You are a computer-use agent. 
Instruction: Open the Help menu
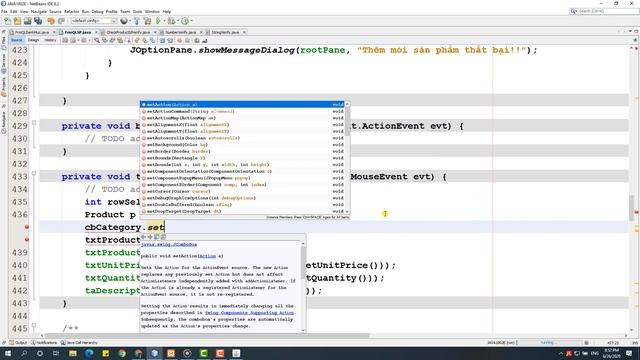point(167,11)
